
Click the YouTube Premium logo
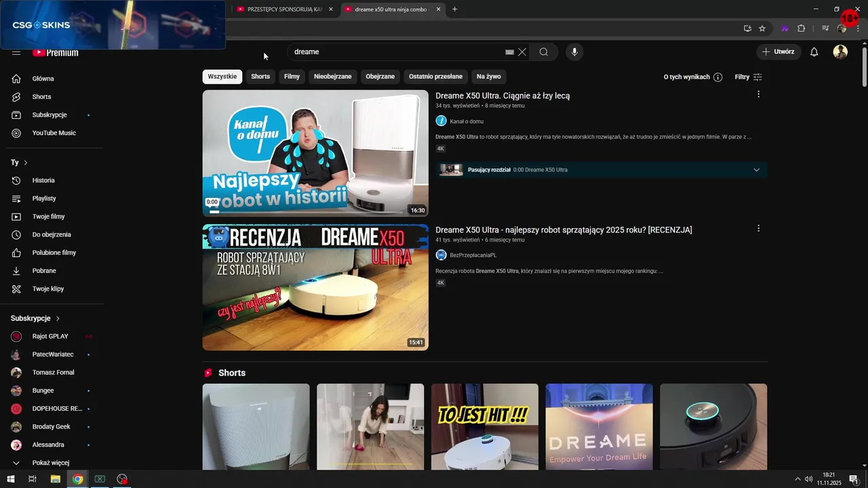tap(56, 52)
